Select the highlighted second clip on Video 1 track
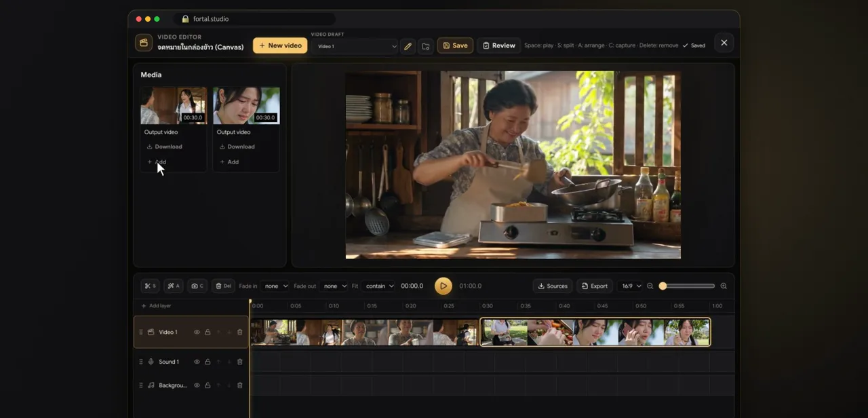 pyautogui.click(x=595, y=332)
